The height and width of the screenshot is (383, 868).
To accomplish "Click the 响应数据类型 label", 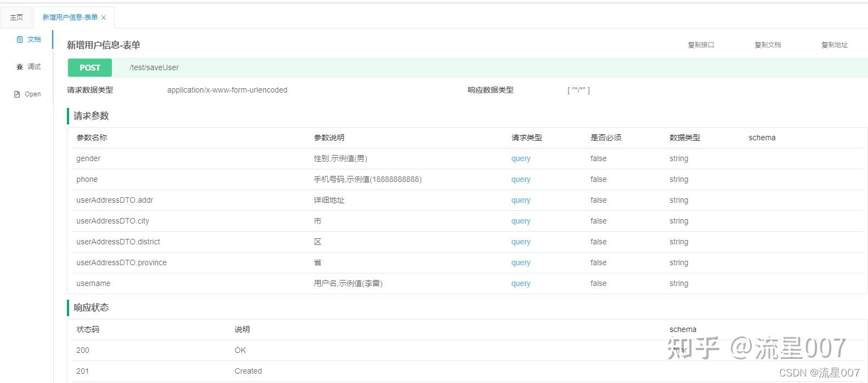I will click(x=491, y=90).
